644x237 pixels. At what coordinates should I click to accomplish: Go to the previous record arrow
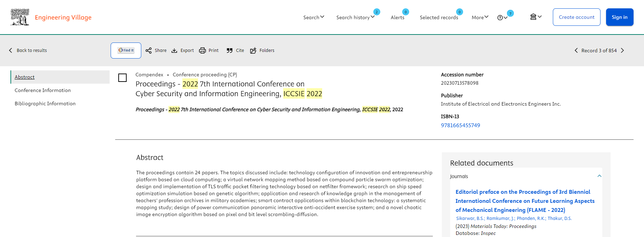click(x=576, y=51)
